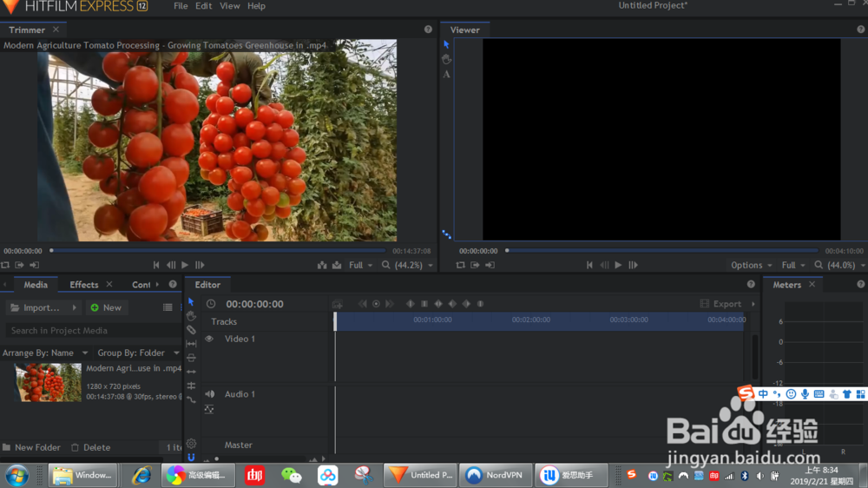Select the Viewer hand pan tool
Screen dimensions: 868x488
tap(447, 59)
